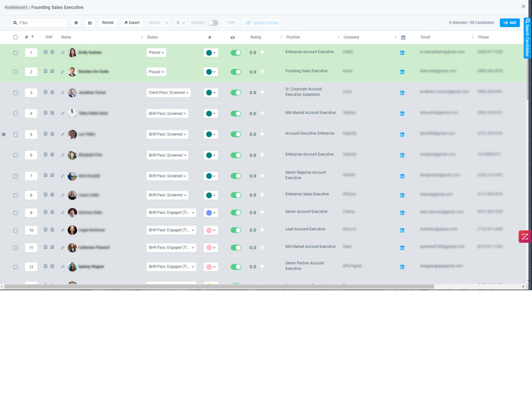
Task: Click the notes icon in row 7
Action: pos(45,176)
